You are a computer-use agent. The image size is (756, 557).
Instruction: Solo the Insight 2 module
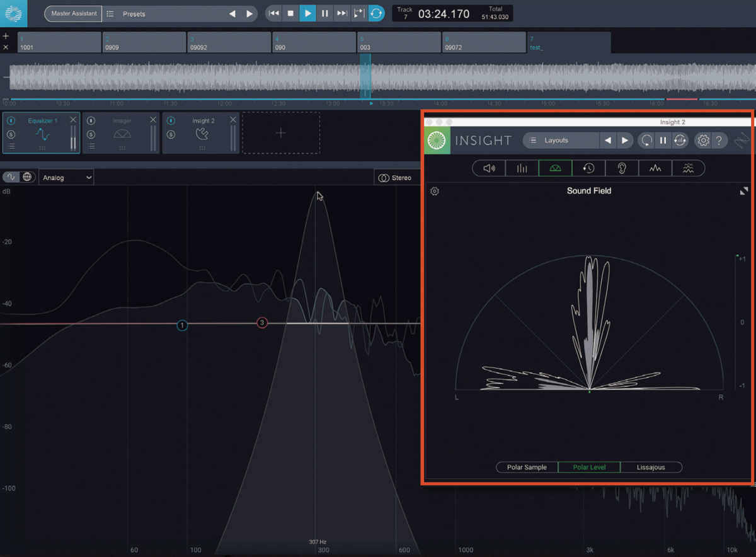tap(171, 134)
